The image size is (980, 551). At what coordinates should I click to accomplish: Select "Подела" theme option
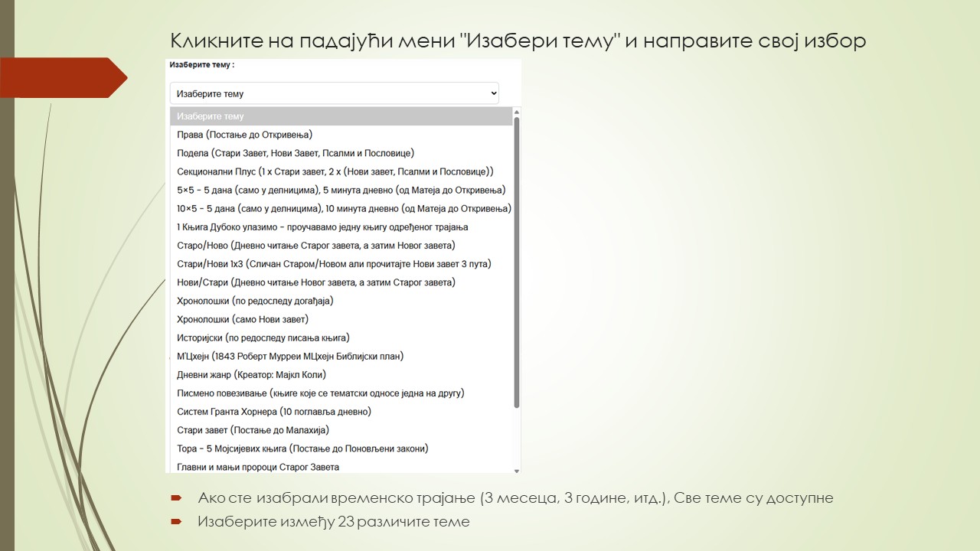(296, 153)
